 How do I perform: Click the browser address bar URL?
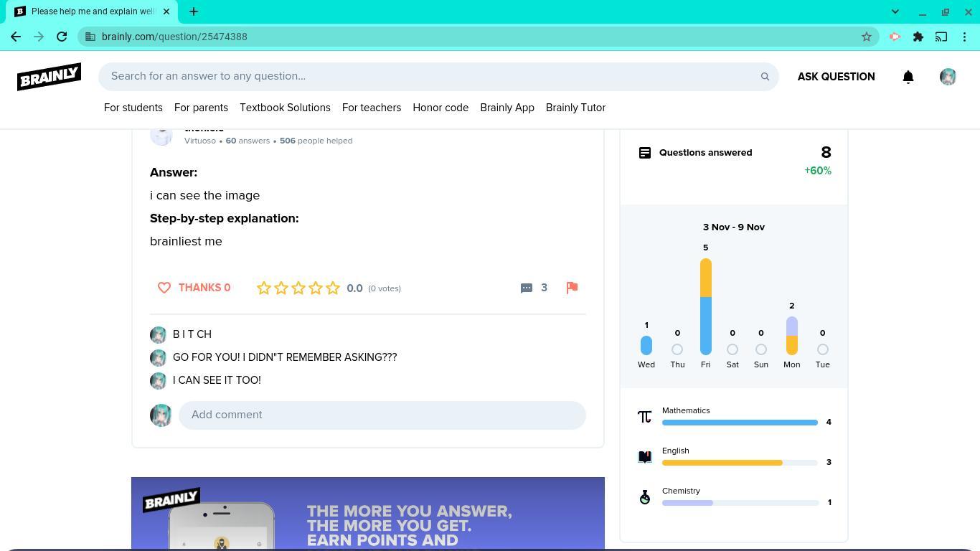(174, 37)
